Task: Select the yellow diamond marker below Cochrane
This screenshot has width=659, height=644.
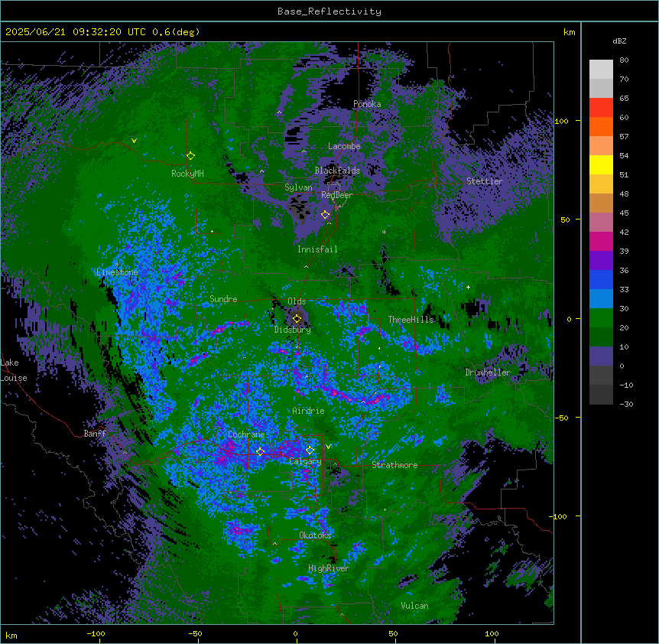Action: (260, 452)
